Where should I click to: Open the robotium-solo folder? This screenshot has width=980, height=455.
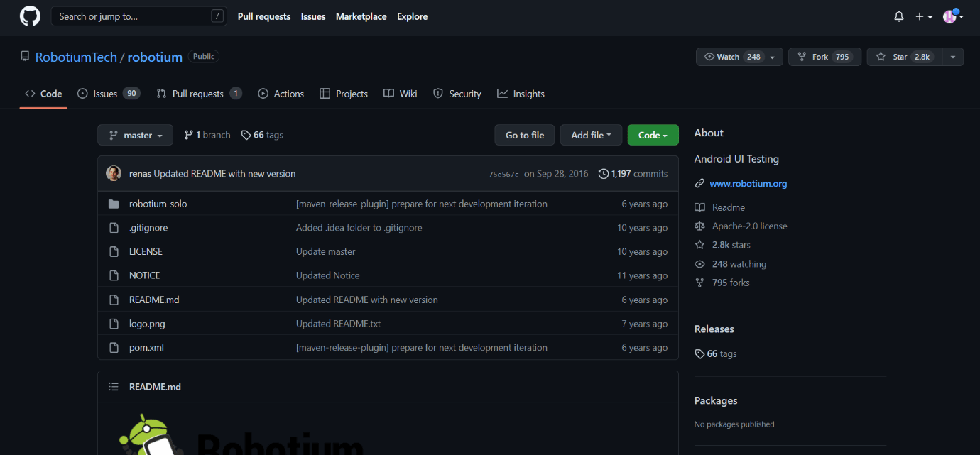(x=158, y=204)
